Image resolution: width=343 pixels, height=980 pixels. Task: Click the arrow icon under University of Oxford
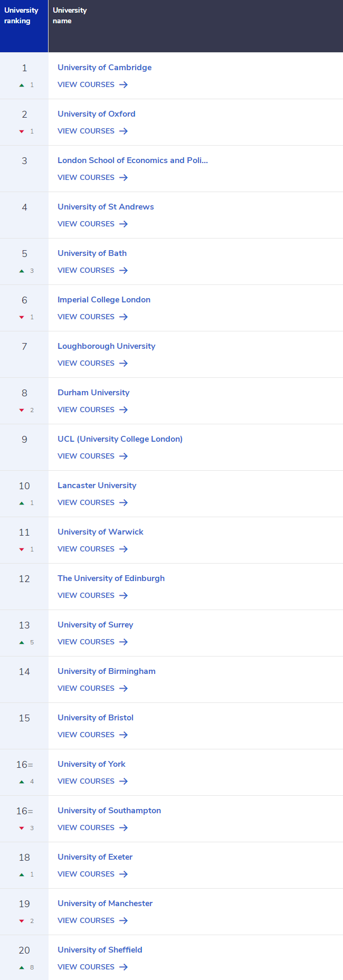(x=123, y=131)
